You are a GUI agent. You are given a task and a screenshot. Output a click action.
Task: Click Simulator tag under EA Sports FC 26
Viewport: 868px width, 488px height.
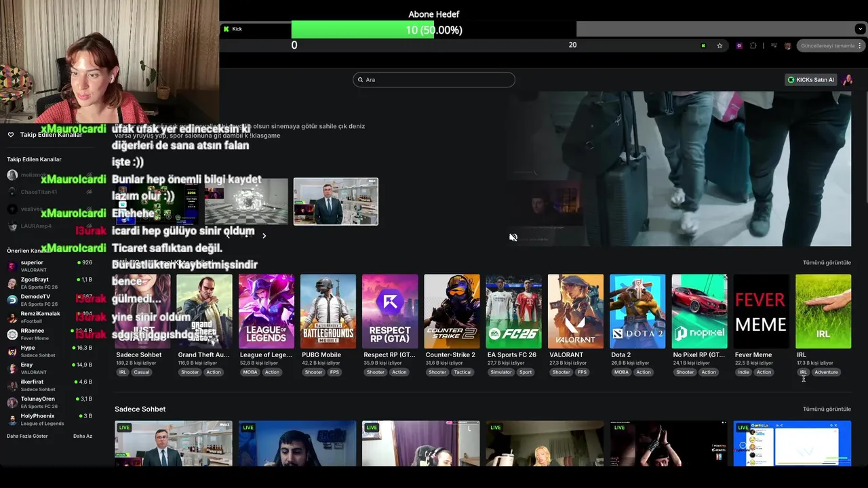coord(501,372)
